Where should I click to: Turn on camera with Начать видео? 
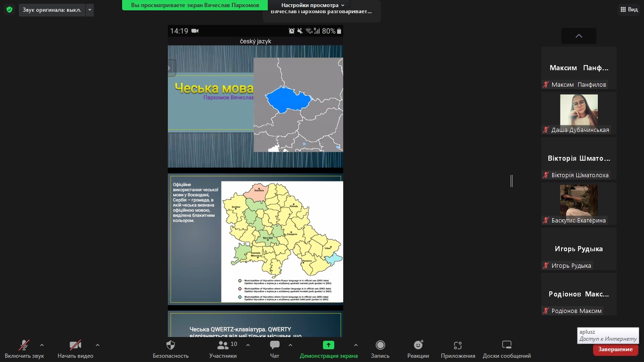tap(75, 349)
